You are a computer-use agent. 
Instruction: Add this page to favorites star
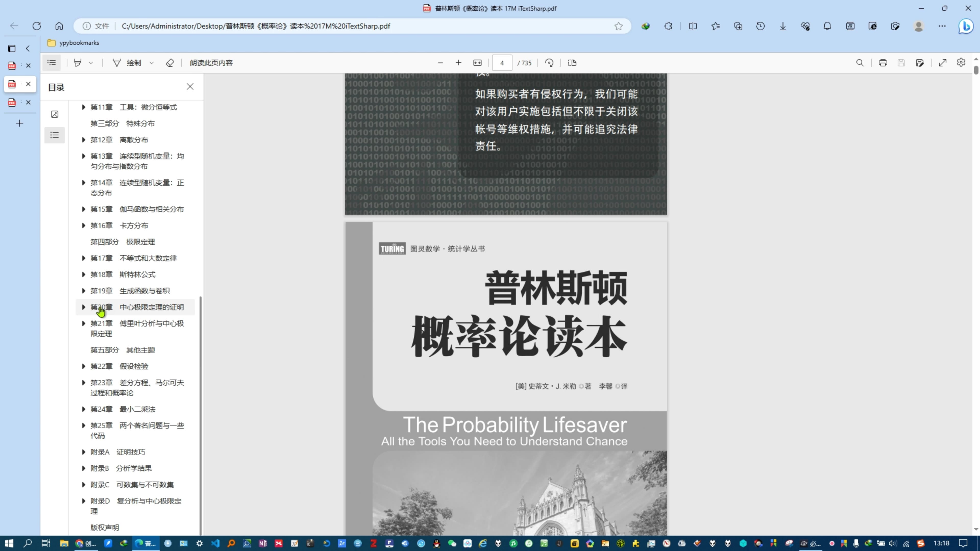619,26
